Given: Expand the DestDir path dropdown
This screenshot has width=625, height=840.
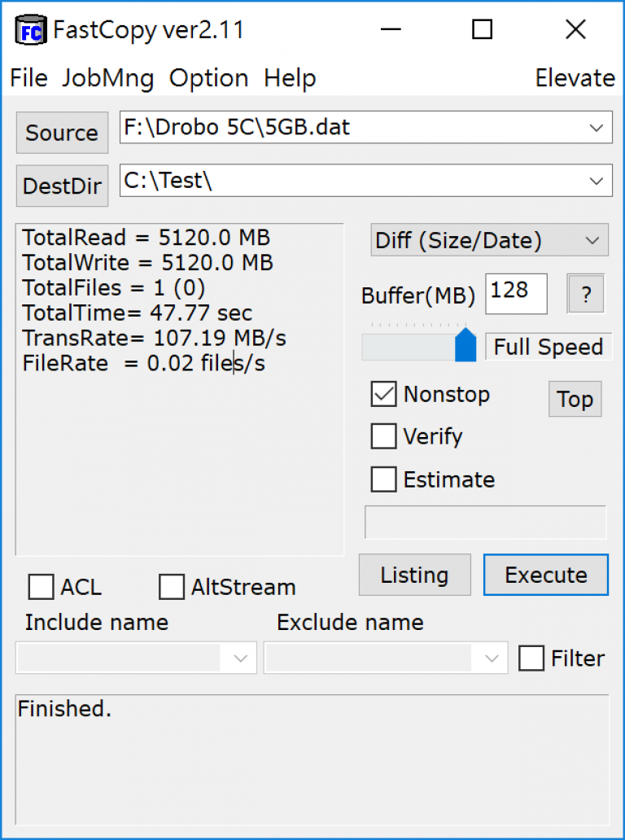Looking at the screenshot, I should (x=596, y=181).
